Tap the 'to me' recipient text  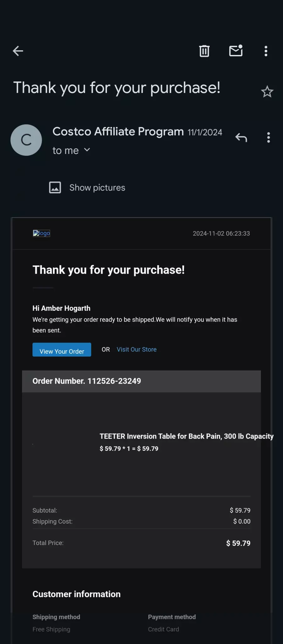click(65, 150)
